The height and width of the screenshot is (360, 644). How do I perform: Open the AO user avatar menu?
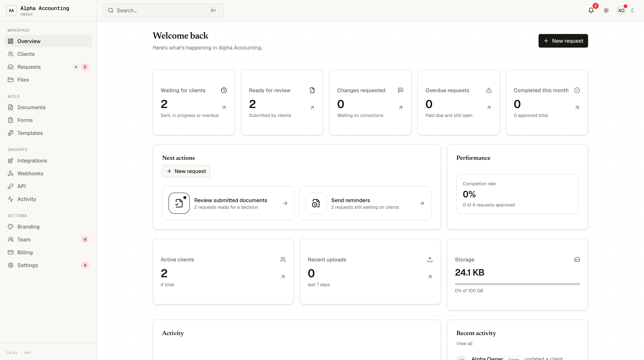[621, 11]
